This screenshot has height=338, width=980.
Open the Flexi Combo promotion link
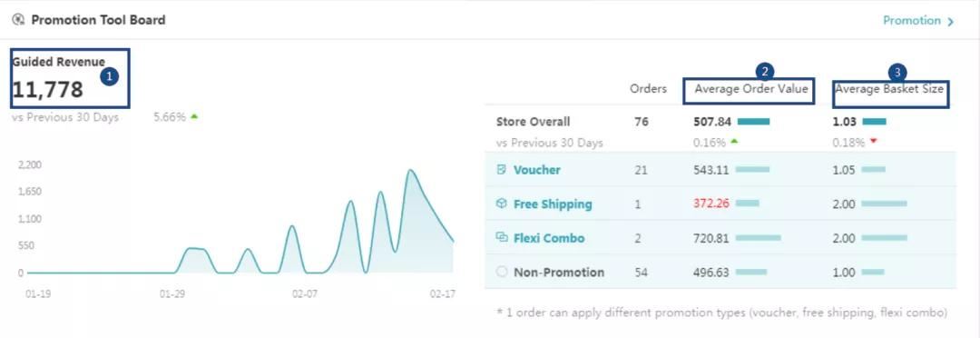coord(549,238)
